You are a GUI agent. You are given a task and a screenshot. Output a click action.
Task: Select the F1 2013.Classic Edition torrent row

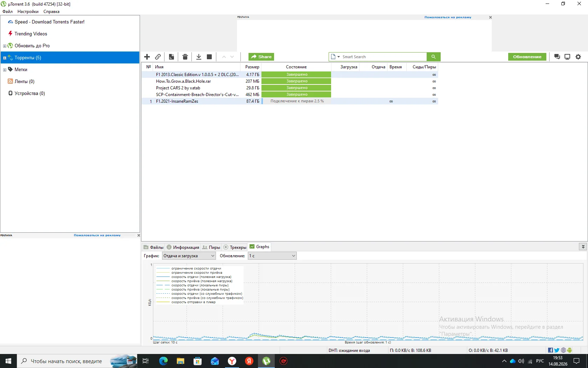pyautogui.click(x=290, y=75)
